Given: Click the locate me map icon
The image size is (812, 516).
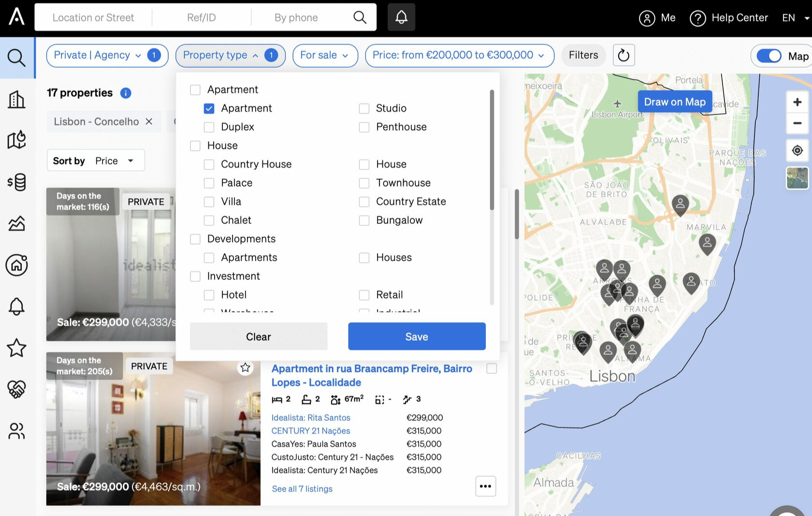Looking at the screenshot, I should pos(797,150).
